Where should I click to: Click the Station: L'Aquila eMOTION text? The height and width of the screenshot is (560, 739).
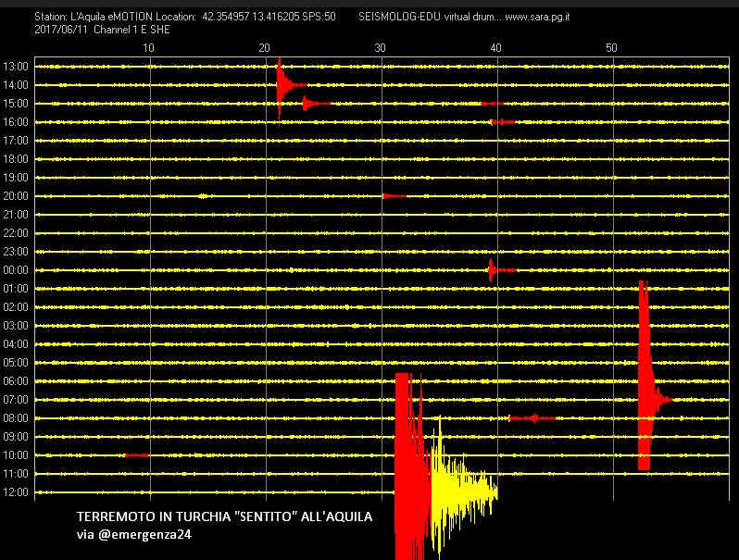click(94, 17)
